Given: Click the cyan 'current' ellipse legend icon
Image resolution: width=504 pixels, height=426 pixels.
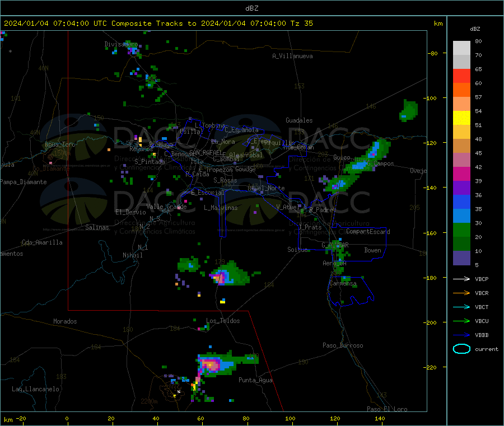Looking at the screenshot, I should click(x=461, y=349).
